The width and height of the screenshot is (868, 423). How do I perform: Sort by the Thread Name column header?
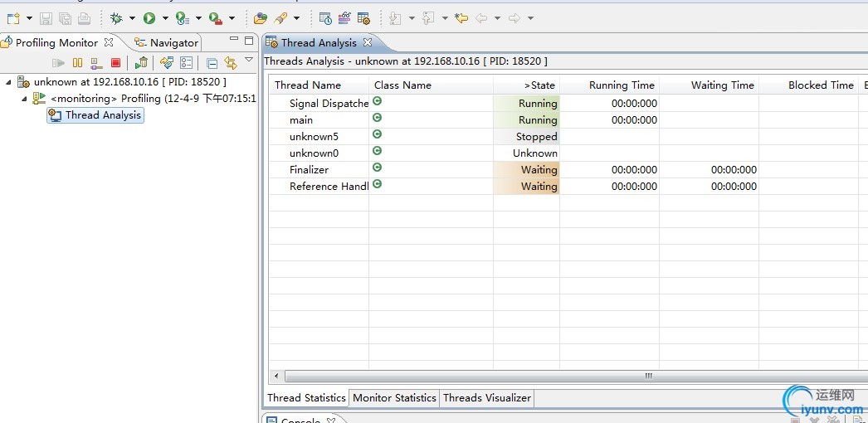pos(319,85)
